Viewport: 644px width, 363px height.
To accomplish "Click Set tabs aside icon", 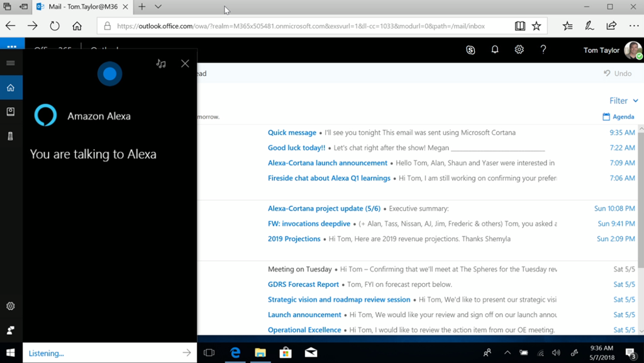I will pos(23,6).
